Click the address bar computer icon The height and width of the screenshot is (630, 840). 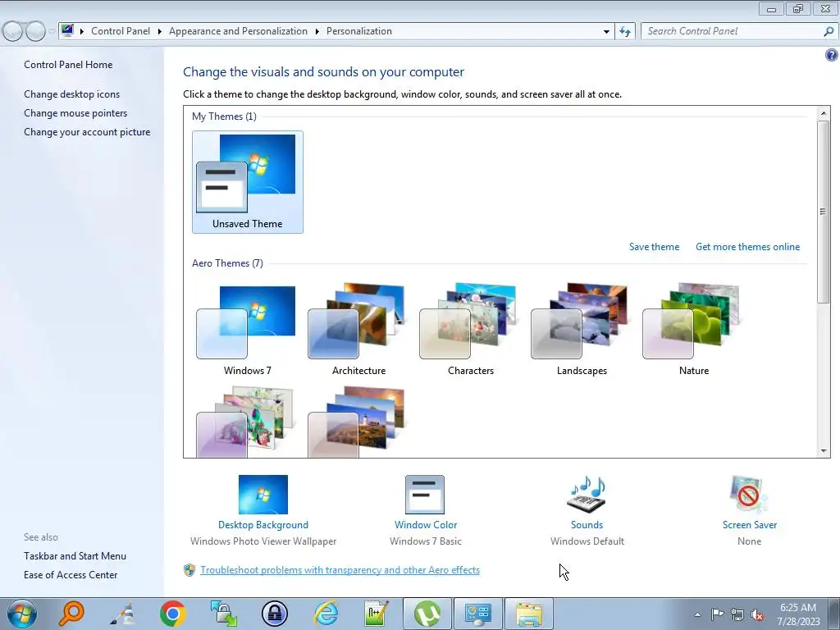point(67,30)
